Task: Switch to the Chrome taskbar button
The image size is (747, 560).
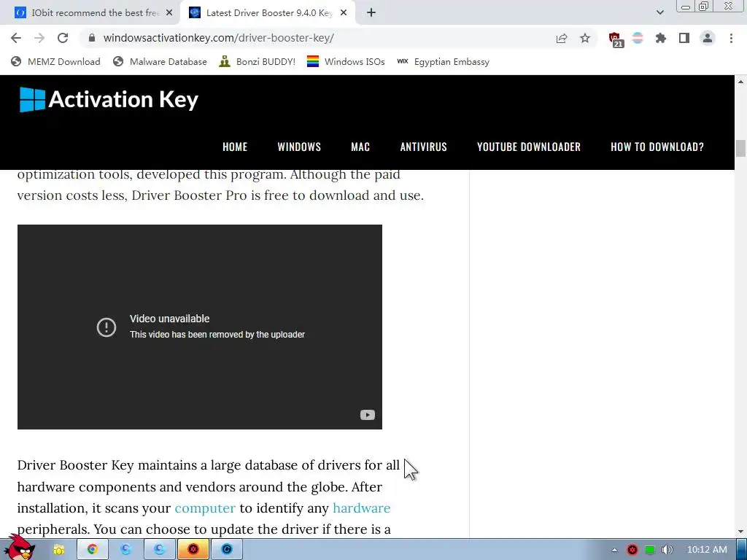Action: point(92,550)
